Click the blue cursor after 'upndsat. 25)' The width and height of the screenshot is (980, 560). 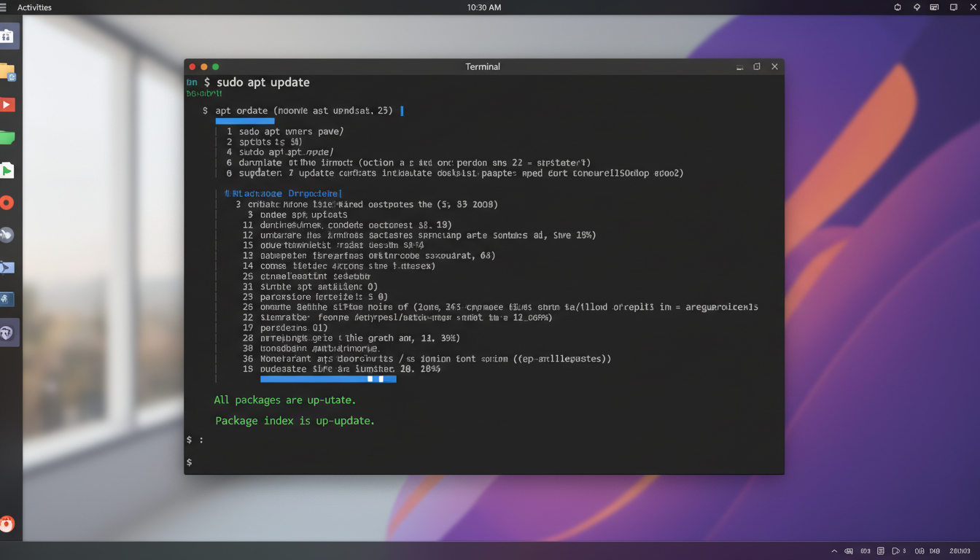click(x=402, y=111)
